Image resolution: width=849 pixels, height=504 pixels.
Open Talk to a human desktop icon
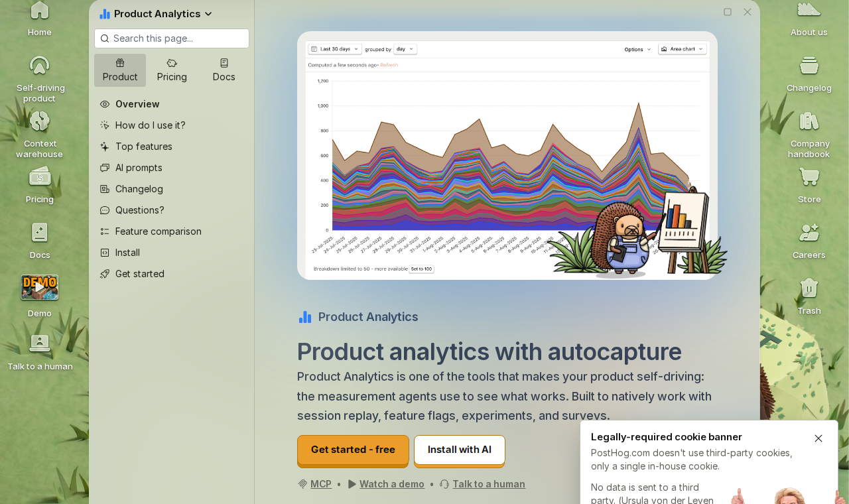point(40,351)
